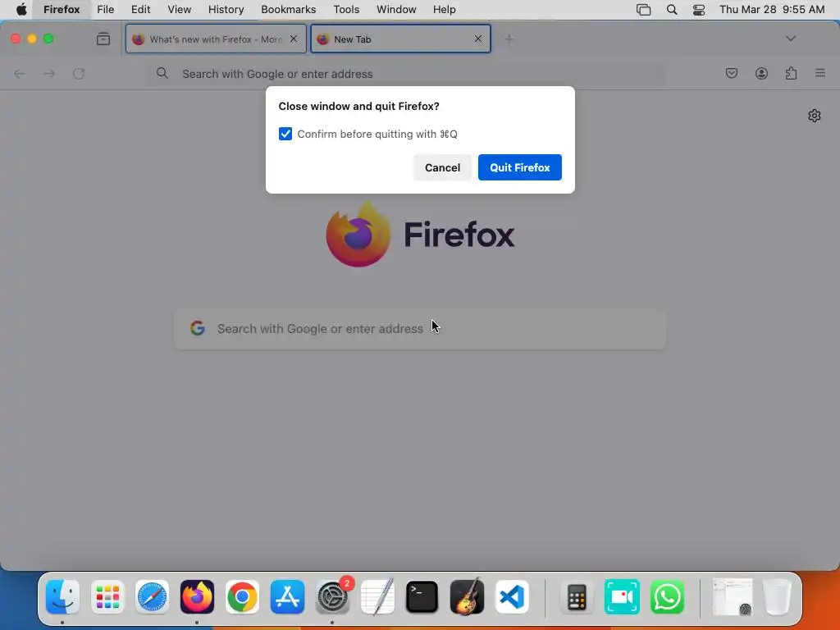This screenshot has width=840, height=630.
Task: Open the View menu
Action: tap(180, 10)
